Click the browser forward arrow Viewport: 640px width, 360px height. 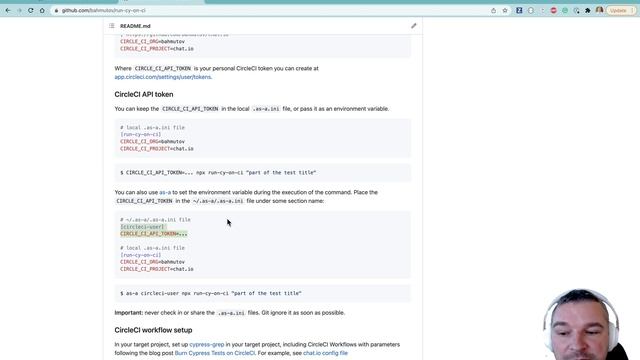[x=19, y=10]
